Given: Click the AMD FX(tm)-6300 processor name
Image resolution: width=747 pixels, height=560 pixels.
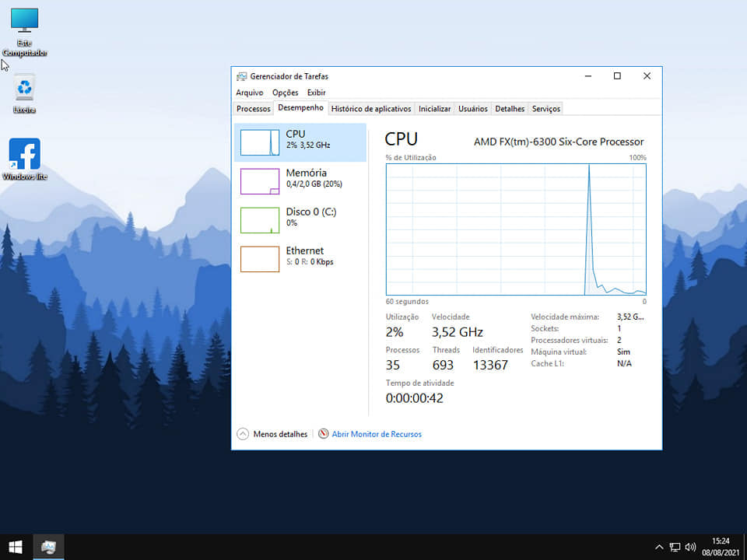Looking at the screenshot, I should pyautogui.click(x=559, y=142).
